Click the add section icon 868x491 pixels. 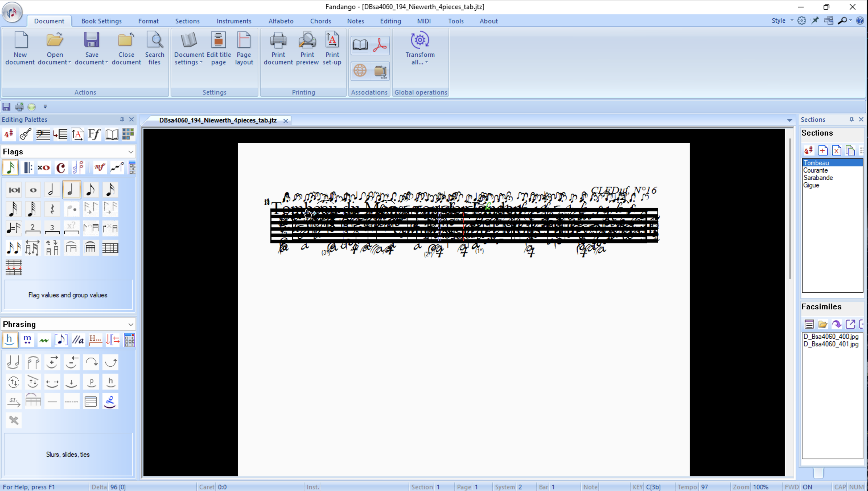(x=822, y=150)
